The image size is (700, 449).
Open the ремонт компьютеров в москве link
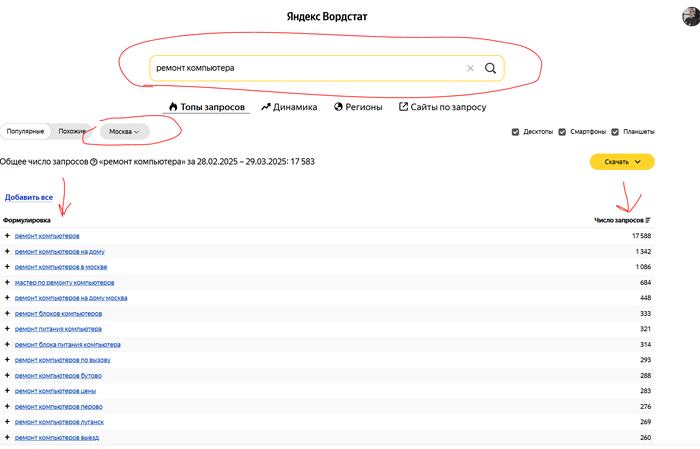pyautogui.click(x=60, y=267)
